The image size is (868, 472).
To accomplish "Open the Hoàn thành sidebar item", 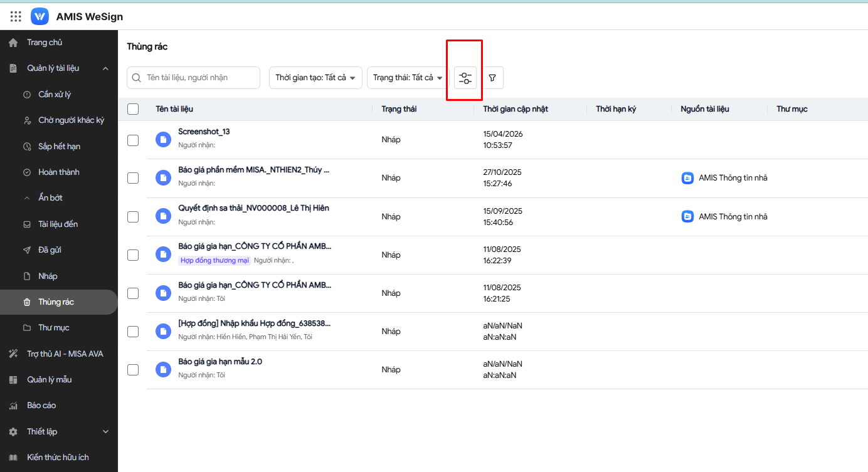I will [x=58, y=172].
